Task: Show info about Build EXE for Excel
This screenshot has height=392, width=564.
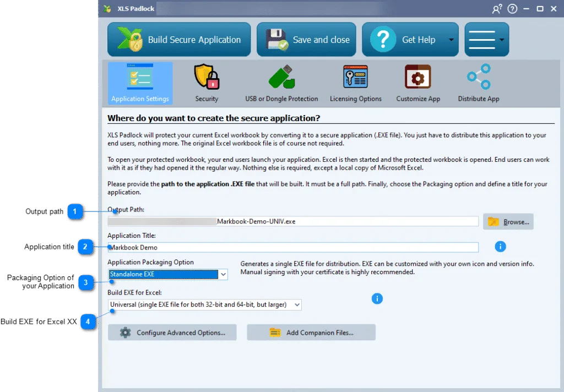Action: point(377,298)
